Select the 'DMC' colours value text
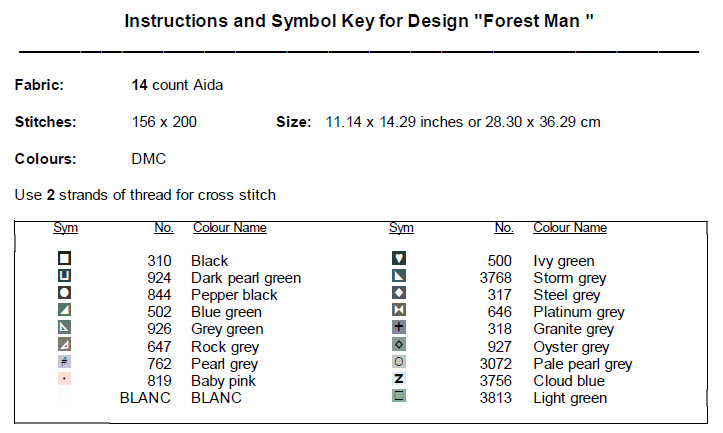 click(x=148, y=158)
